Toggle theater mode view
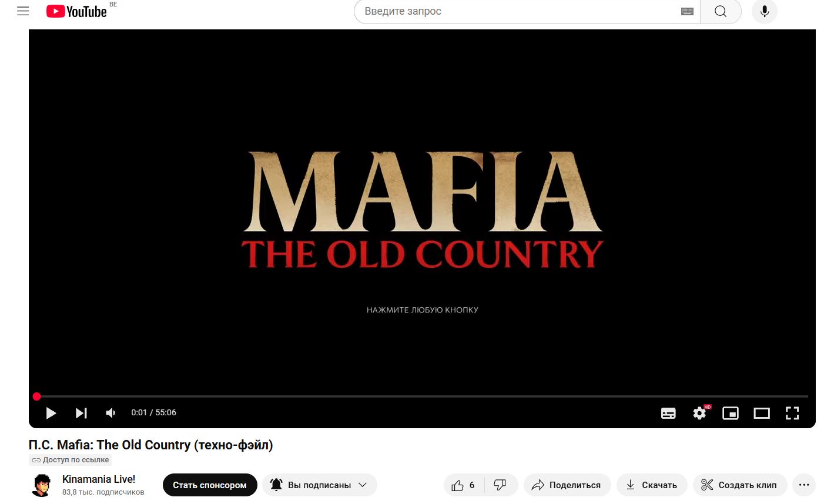 762,413
